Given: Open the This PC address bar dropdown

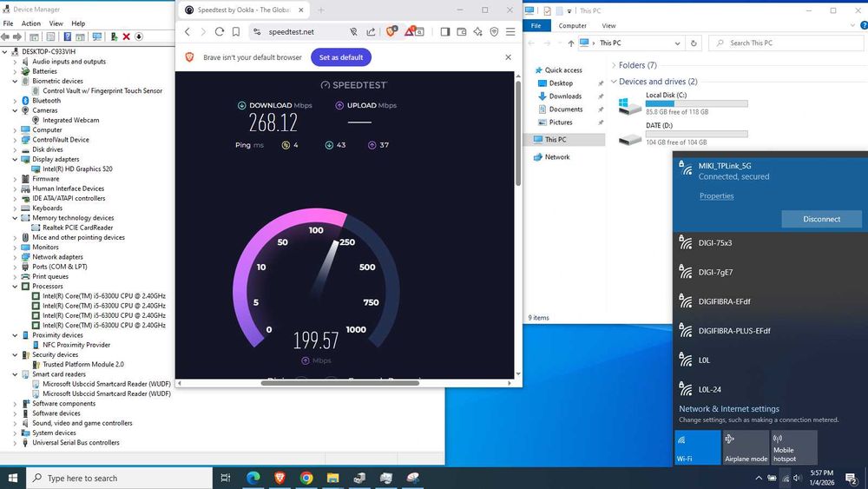Looking at the screenshot, I should pos(677,43).
